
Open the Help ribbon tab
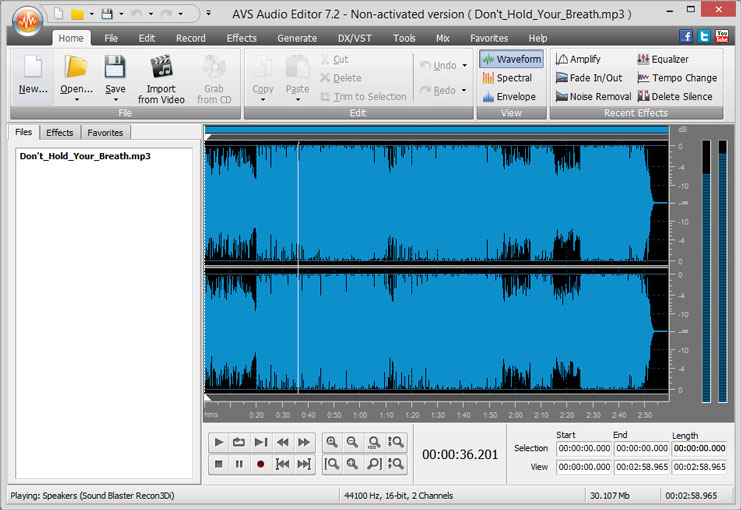click(538, 38)
